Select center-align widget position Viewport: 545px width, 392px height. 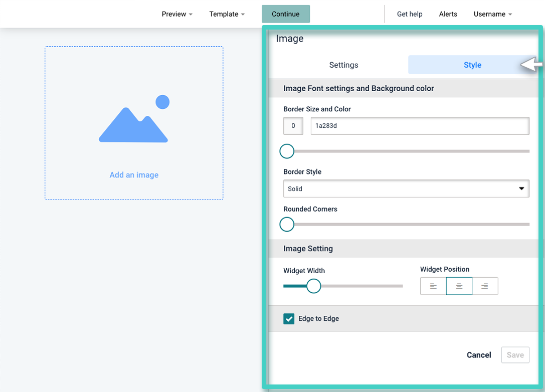tap(459, 286)
